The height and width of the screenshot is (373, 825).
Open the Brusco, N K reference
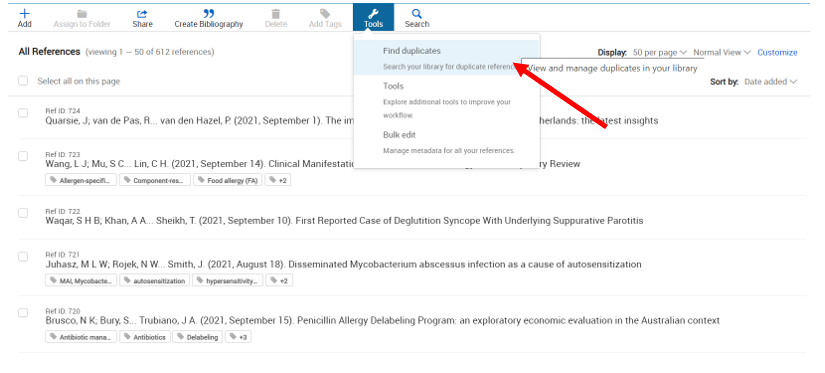[383, 320]
